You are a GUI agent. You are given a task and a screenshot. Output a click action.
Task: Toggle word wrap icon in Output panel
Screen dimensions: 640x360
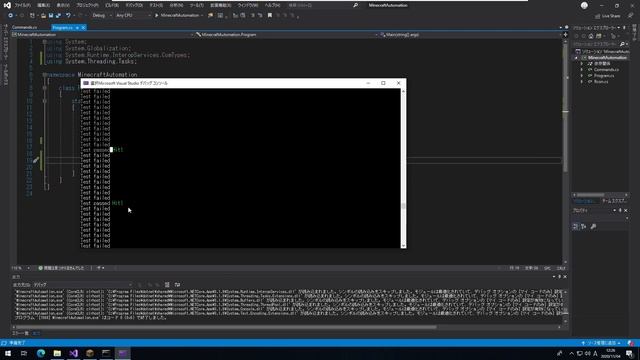[177, 284]
